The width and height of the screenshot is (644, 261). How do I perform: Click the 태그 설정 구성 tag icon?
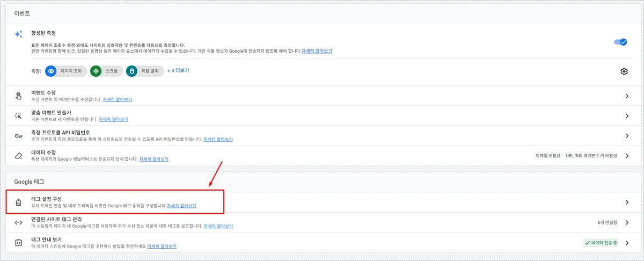[x=18, y=202]
